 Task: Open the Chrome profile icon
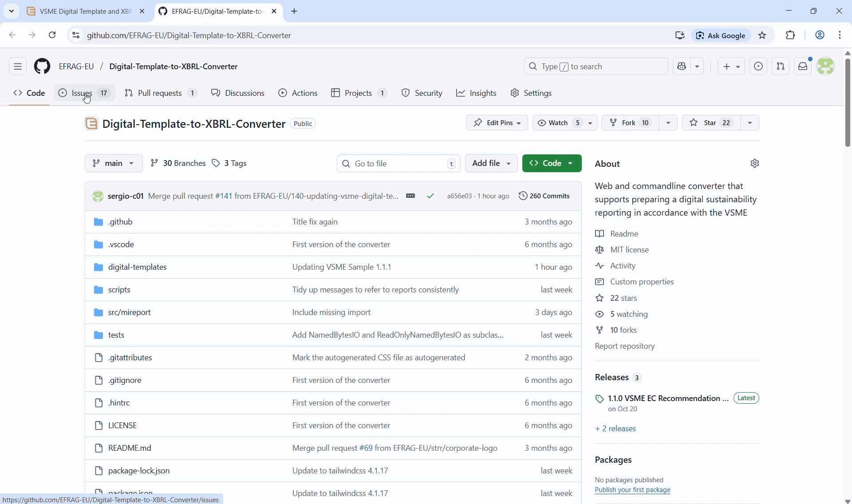[820, 35]
